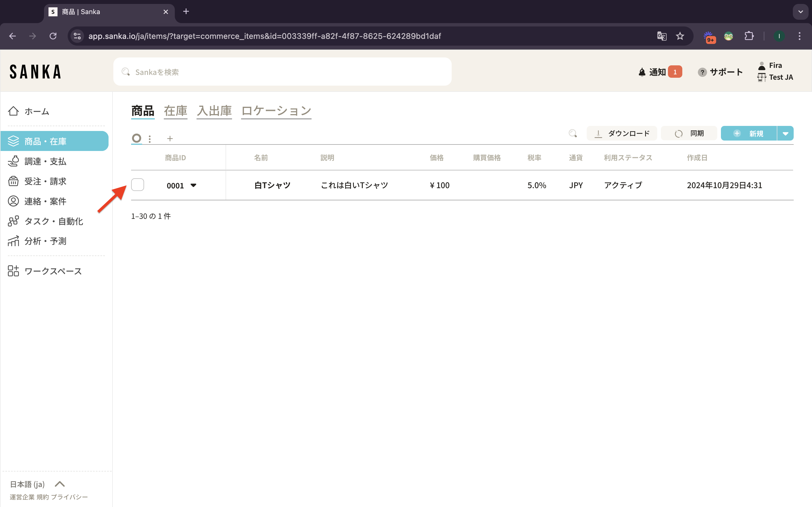The height and width of the screenshot is (507, 812).
Task: Open 連絡・案件 contact icon in sidebar
Action: click(14, 201)
